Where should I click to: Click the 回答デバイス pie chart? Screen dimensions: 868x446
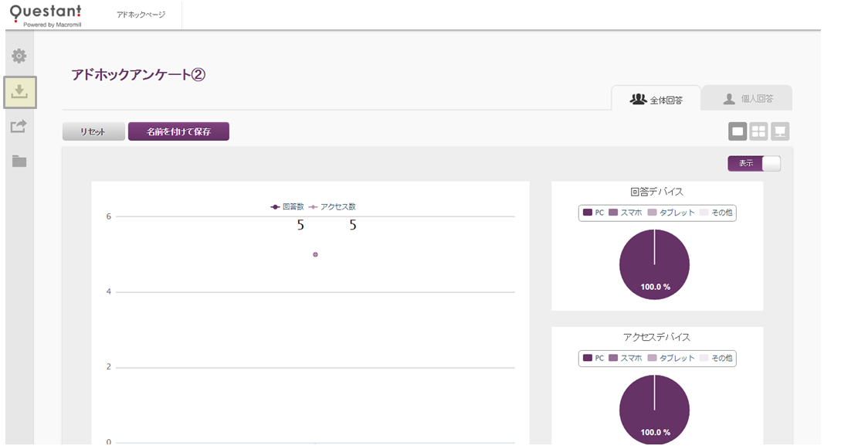point(654,264)
